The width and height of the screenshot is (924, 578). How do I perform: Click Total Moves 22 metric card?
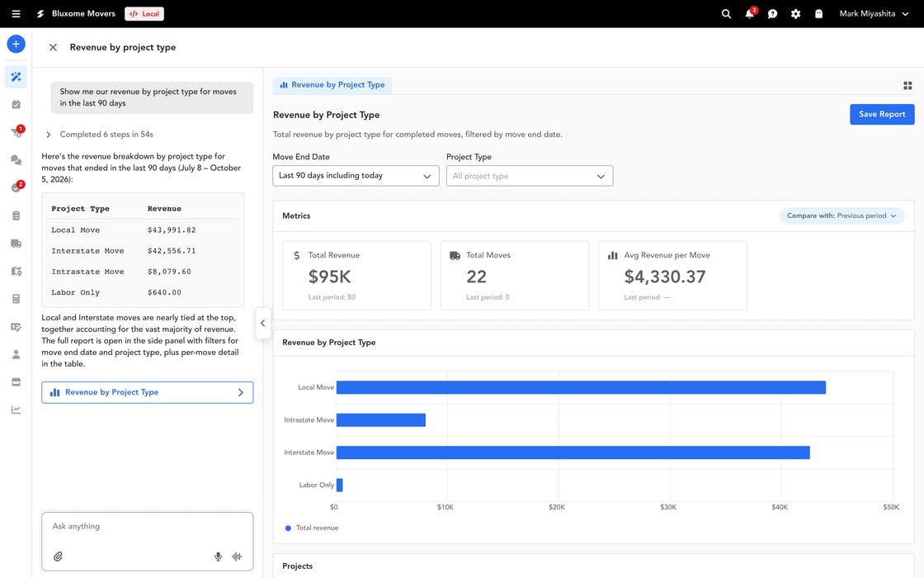[x=515, y=276]
